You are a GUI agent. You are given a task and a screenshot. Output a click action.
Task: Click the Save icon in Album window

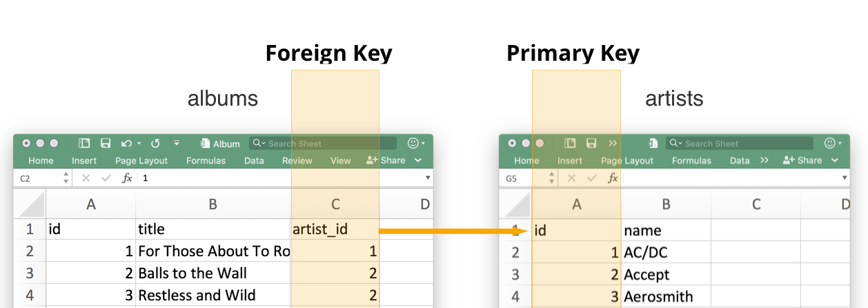click(106, 144)
